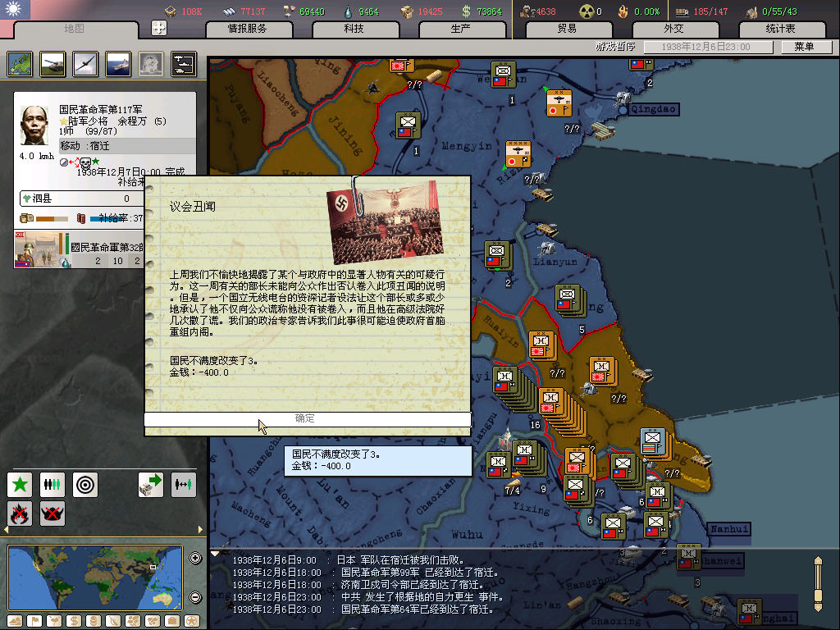840x630 pixels.
Task: Select the air units plane icon
Action: click(x=85, y=64)
